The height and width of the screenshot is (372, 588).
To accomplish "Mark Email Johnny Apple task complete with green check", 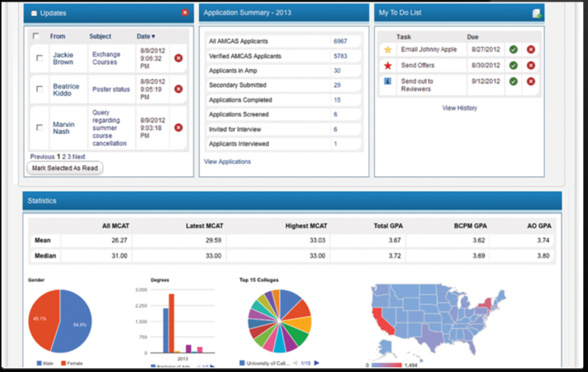I will [x=513, y=49].
